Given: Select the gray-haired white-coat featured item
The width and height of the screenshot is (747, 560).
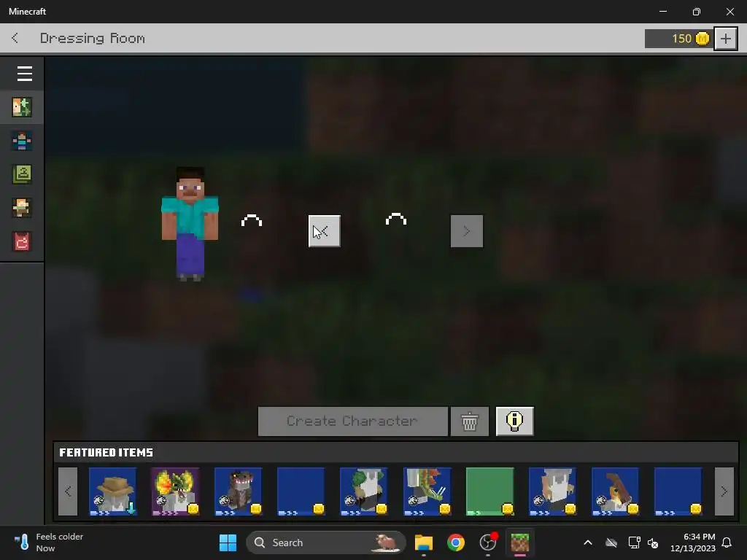Looking at the screenshot, I should point(553,491).
